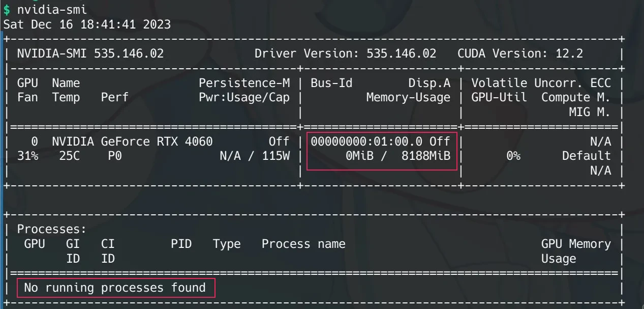Click the 31% fan speed value

point(27,156)
